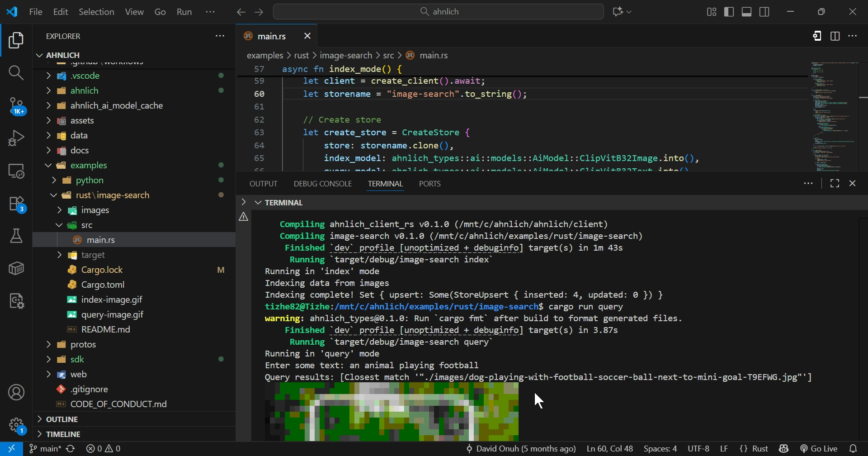The height and width of the screenshot is (456, 868).
Task: Expand the OUTLINE section
Action: tap(62, 419)
